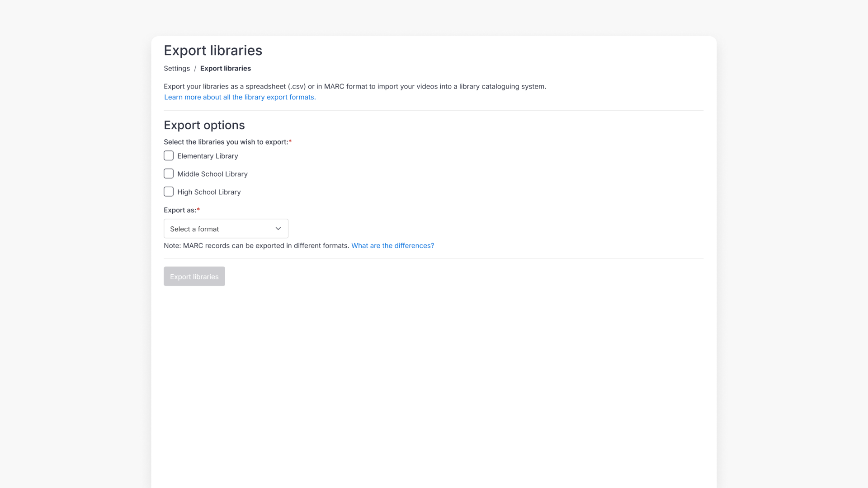The width and height of the screenshot is (868, 488).
Task: Open the "Select a format" dropdown
Action: [x=226, y=229]
